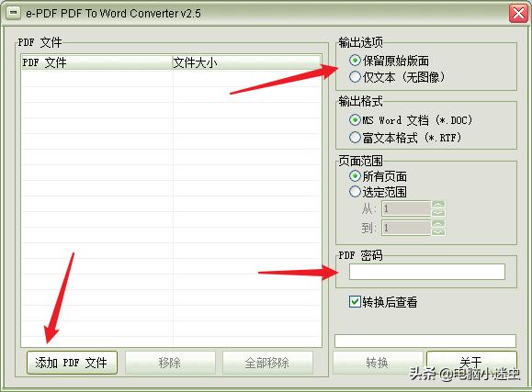
Task: Choose 富文本格式 (*.RTF) format
Action: point(355,138)
